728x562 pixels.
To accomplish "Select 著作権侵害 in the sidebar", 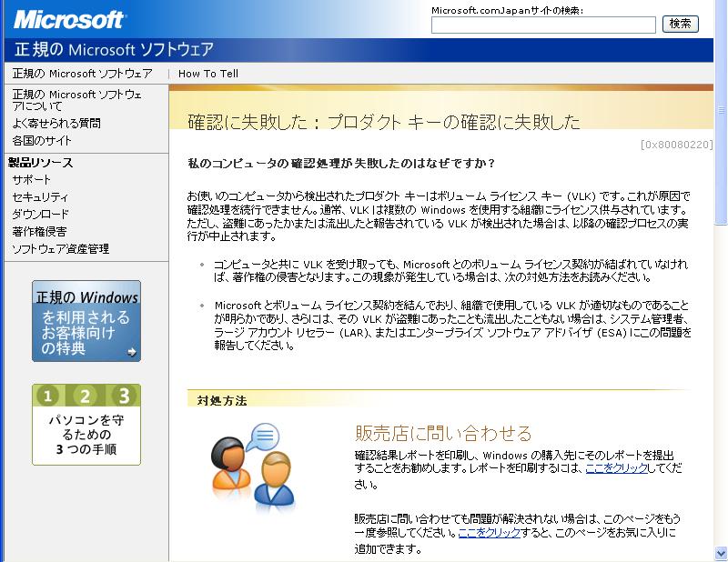I will [39, 232].
